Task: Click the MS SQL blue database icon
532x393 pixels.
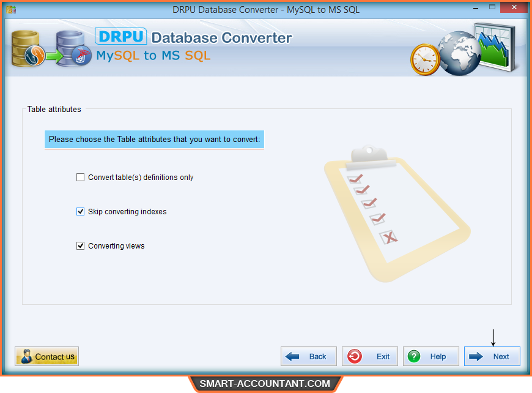Action: coord(73,48)
